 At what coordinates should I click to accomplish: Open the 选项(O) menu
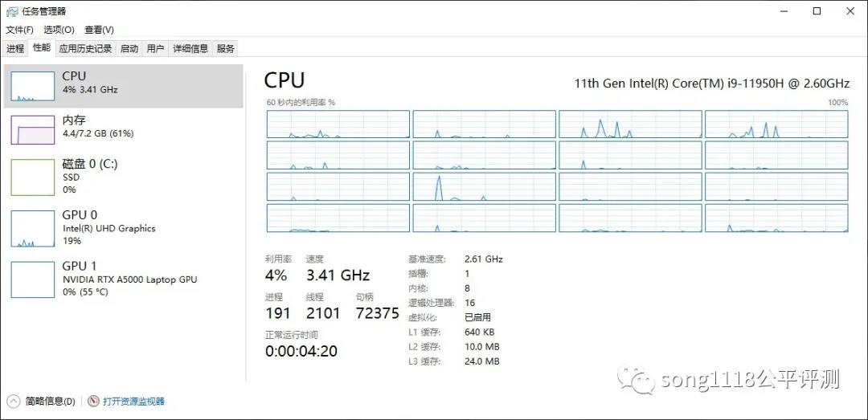point(59,30)
